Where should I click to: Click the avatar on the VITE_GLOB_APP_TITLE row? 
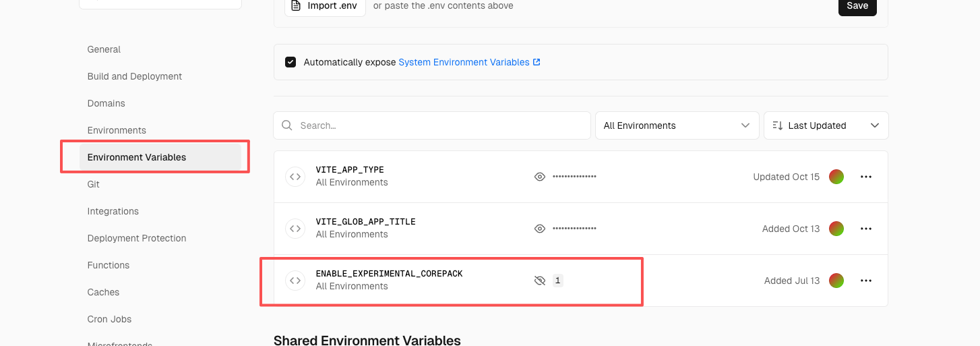coord(836,229)
